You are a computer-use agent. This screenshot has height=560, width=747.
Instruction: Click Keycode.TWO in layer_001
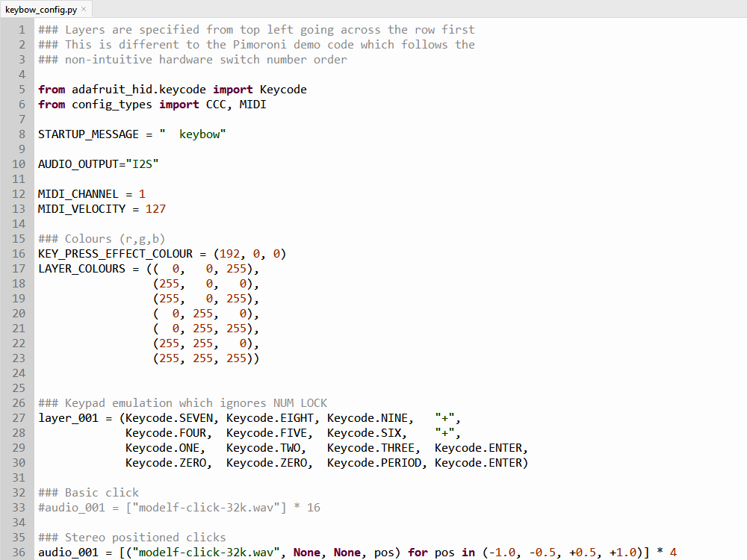click(x=262, y=448)
